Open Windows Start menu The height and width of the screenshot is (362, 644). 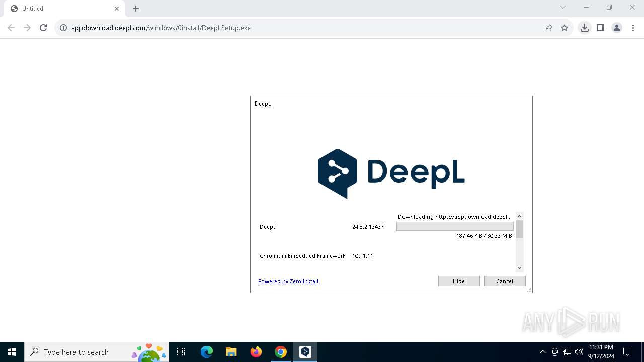coord(12,352)
